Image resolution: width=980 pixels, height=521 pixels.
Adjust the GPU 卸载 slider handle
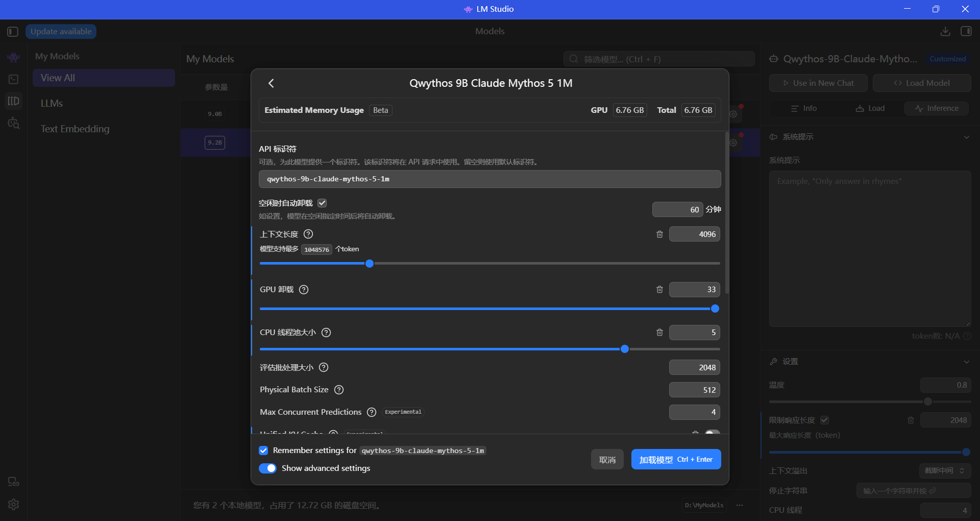pos(715,309)
